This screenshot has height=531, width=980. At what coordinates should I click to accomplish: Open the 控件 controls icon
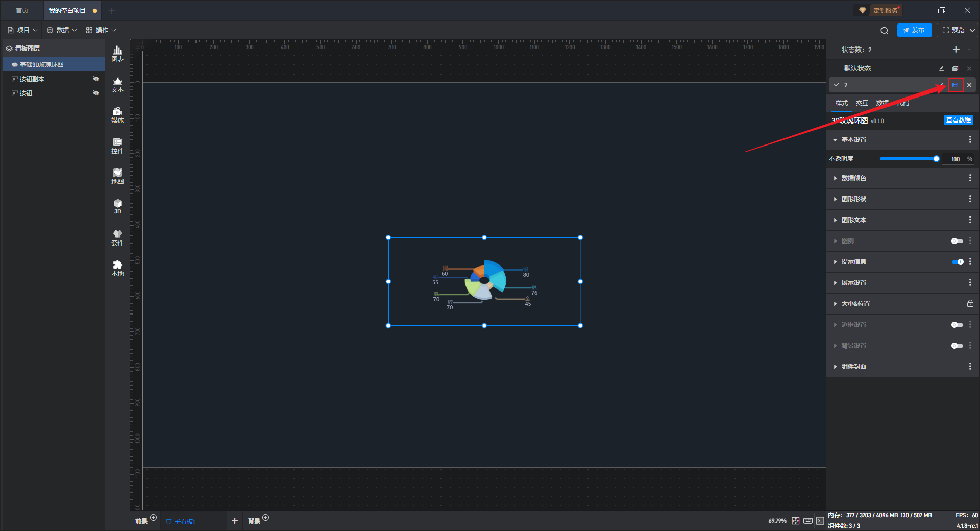coord(117,146)
